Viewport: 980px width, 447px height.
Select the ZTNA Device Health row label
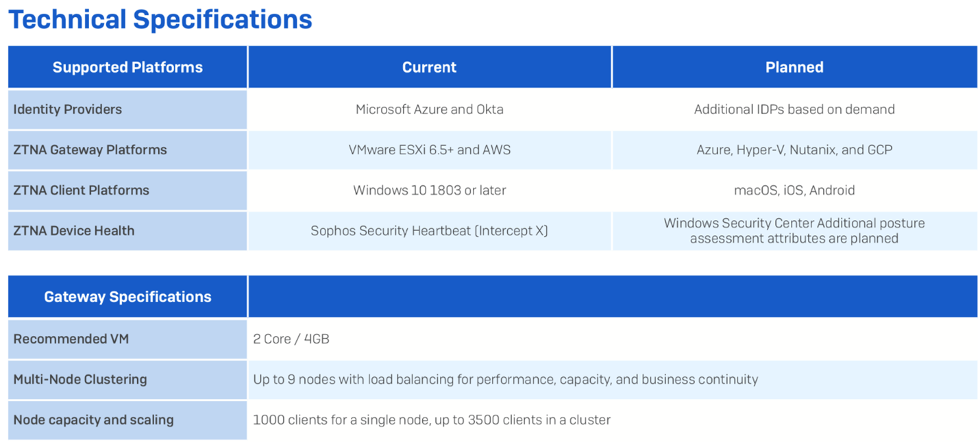[73, 230]
